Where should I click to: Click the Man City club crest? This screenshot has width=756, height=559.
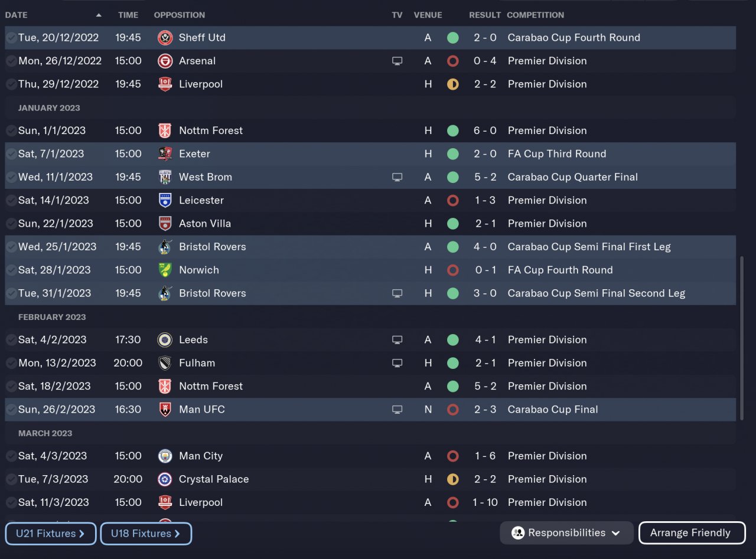[165, 456]
